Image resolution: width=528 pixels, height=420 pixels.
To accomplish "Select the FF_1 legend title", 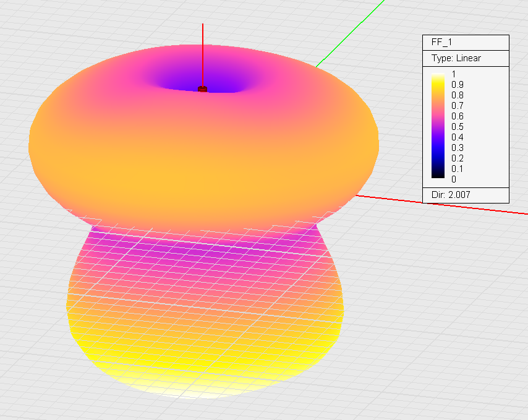I will [441, 43].
